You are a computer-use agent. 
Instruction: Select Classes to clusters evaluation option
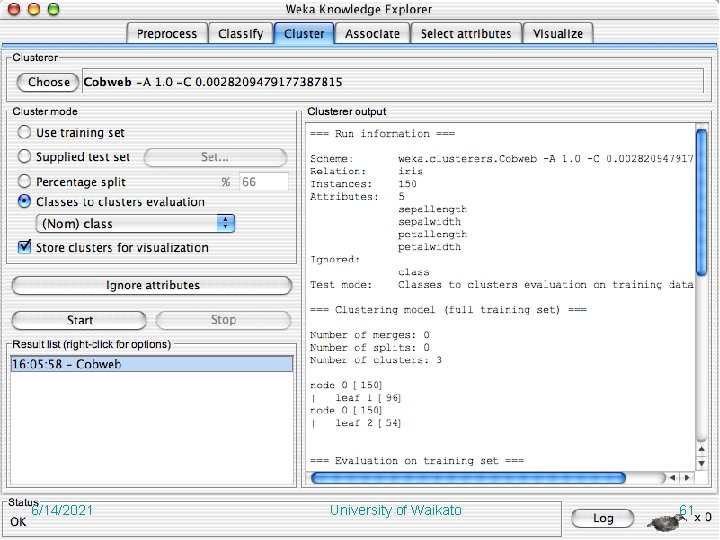pos(24,201)
